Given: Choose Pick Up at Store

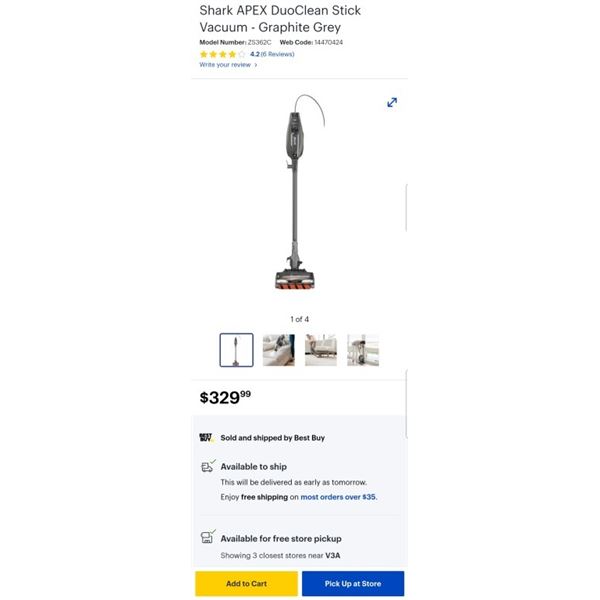Looking at the screenshot, I should [353, 584].
